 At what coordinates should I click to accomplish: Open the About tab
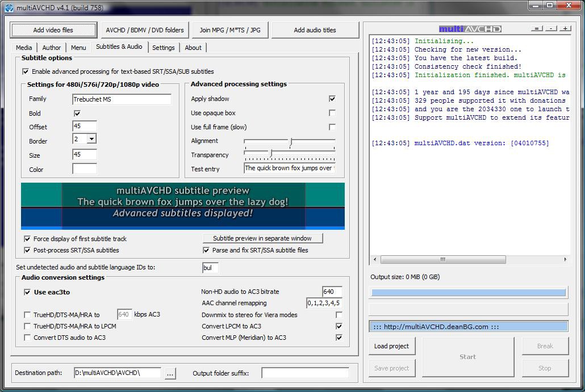(x=193, y=48)
